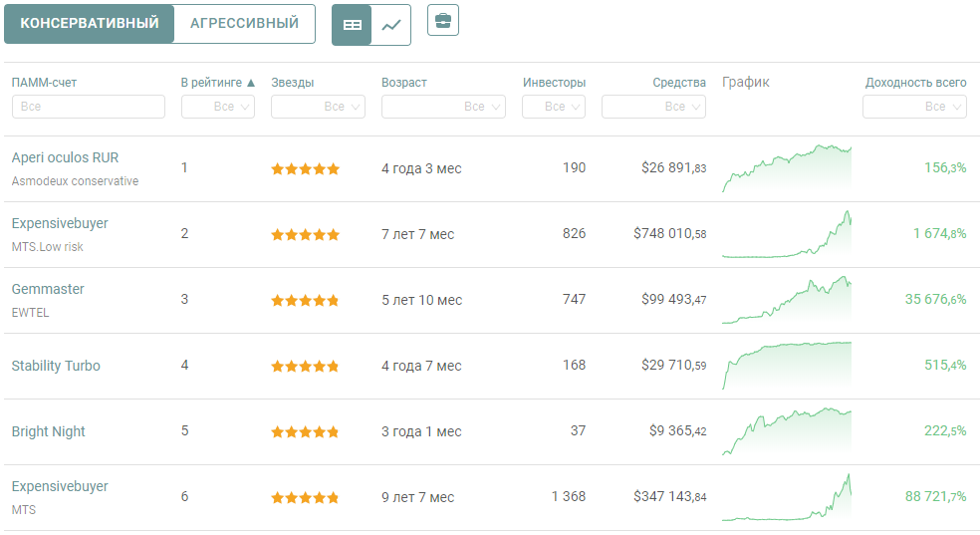This screenshot has width=980, height=535.
Task: Click star rating in 7 лет 7 мес row
Action: click(x=305, y=235)
